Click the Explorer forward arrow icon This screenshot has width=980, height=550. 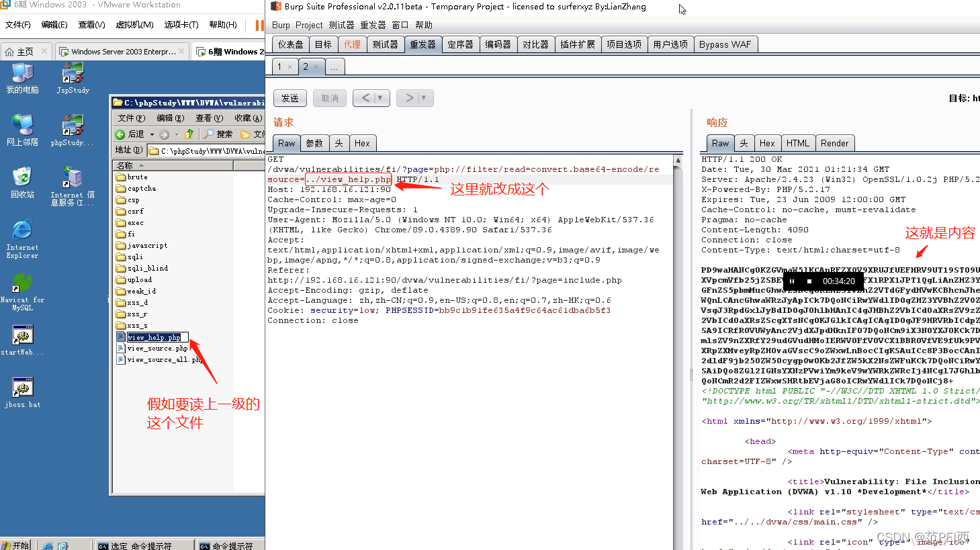point(164,134)
